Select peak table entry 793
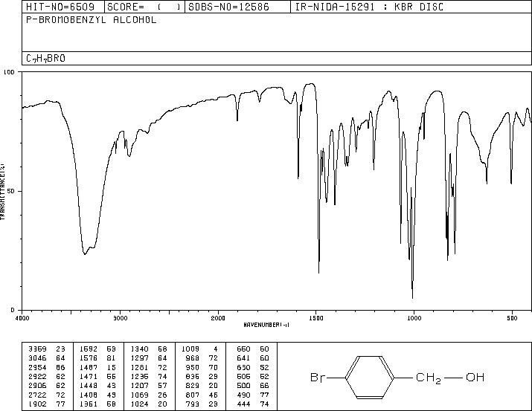The width and height of the screenshot is (532, 411). pyautogui.click(x=193, y=404)
